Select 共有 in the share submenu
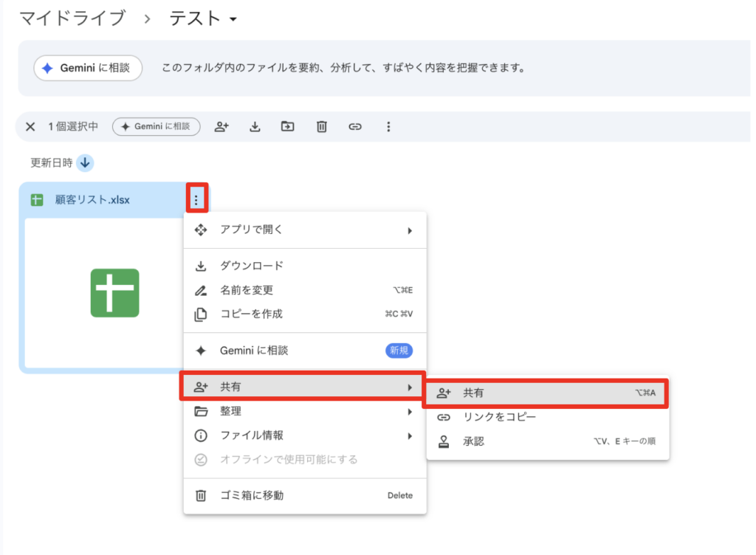 [546, 393]
